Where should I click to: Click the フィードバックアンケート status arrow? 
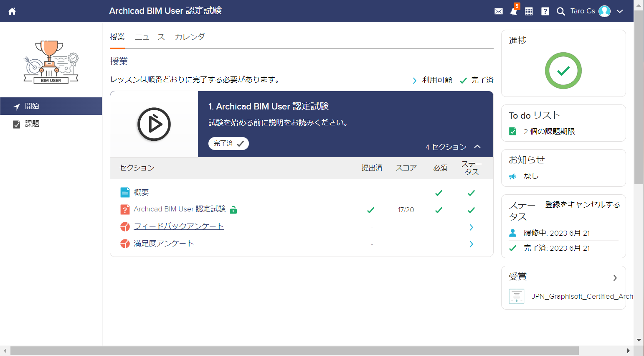point(472,227)
